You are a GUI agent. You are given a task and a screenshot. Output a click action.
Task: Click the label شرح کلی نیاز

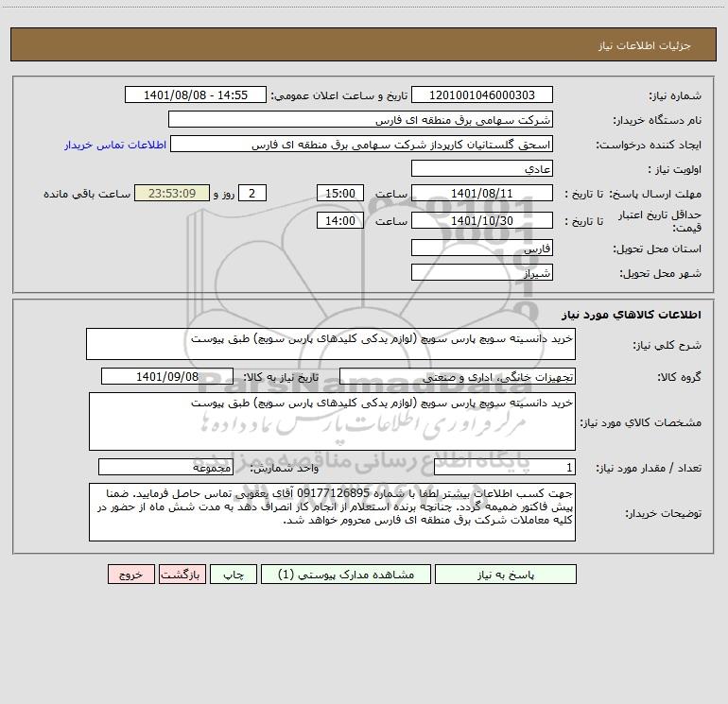coord(667,345)
